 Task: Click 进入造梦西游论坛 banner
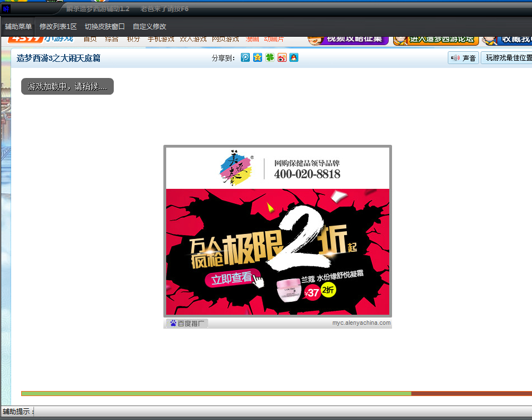(436, 40)
